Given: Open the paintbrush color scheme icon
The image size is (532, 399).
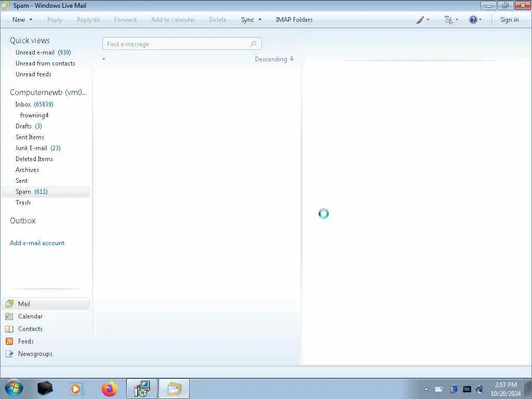Looking at the screenshot, I should click(x=420, y=20).
